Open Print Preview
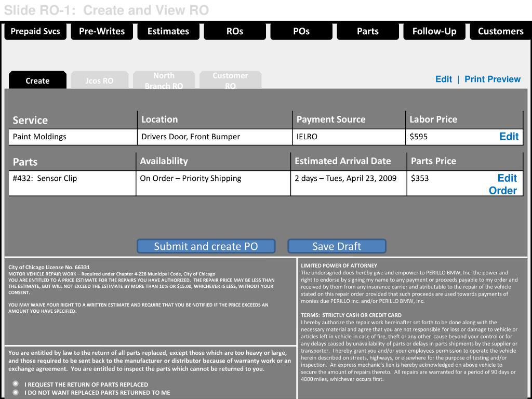Image resolution: width=532 pixels, height=399 pixels. point(493,79)
